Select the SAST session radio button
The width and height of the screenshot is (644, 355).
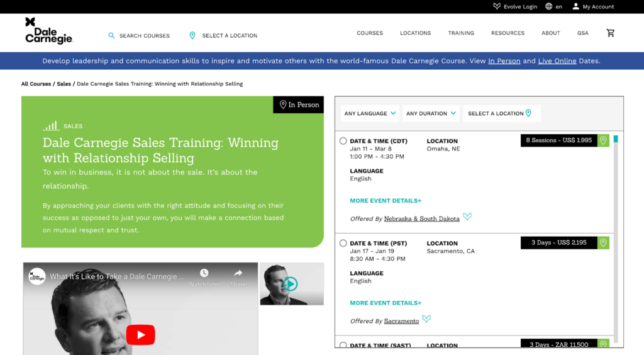pyautogui.click(x=343, y=345)
